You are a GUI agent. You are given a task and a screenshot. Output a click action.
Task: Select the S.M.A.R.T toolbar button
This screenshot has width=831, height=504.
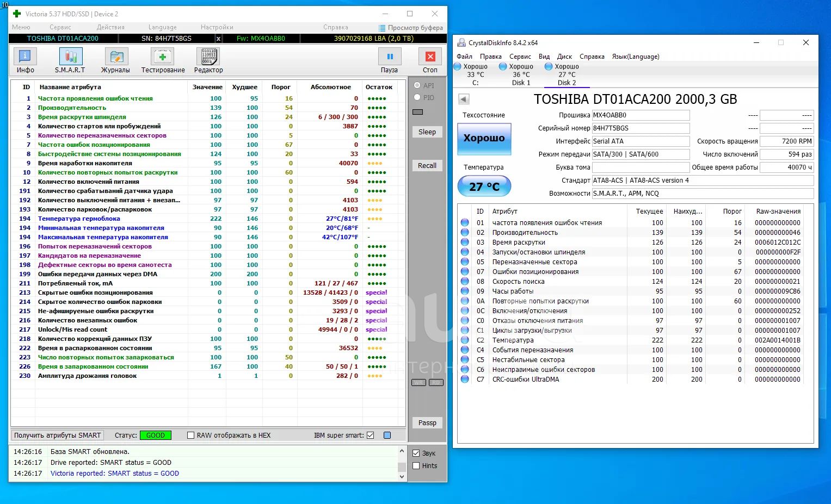pyautogui.click(x=70, y=60)
